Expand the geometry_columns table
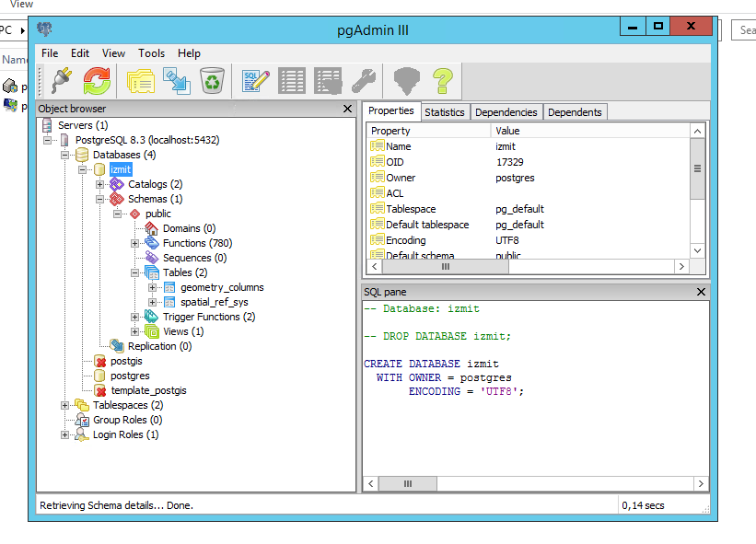The width and height of the screenshot is (756, 544). [x=152, y=288]
